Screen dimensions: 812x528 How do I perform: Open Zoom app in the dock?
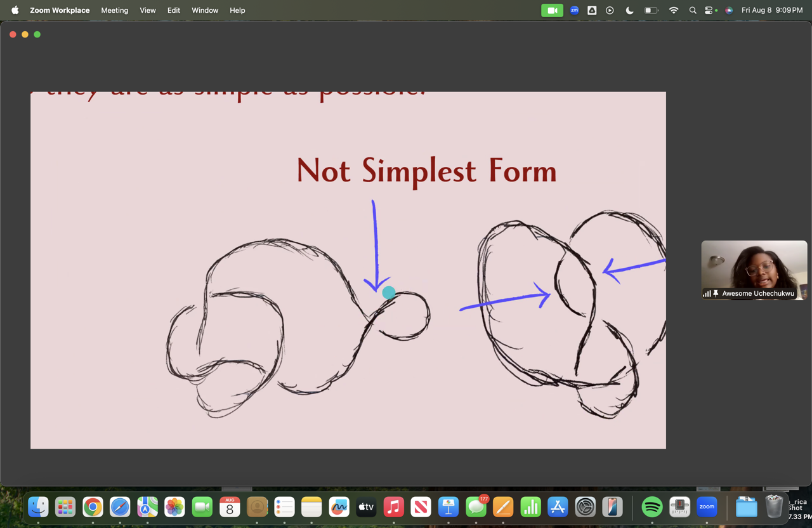coord(707,507)
